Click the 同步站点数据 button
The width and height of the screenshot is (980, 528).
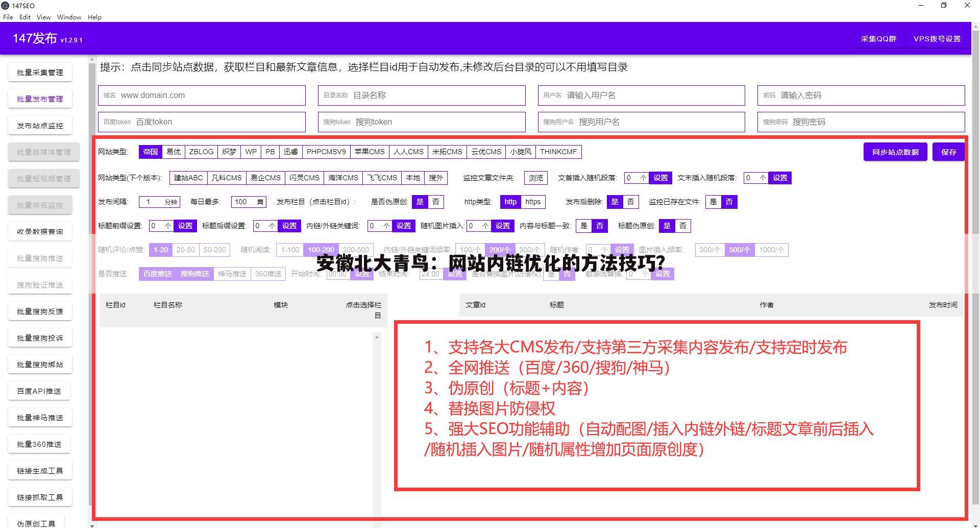point(895,152)
